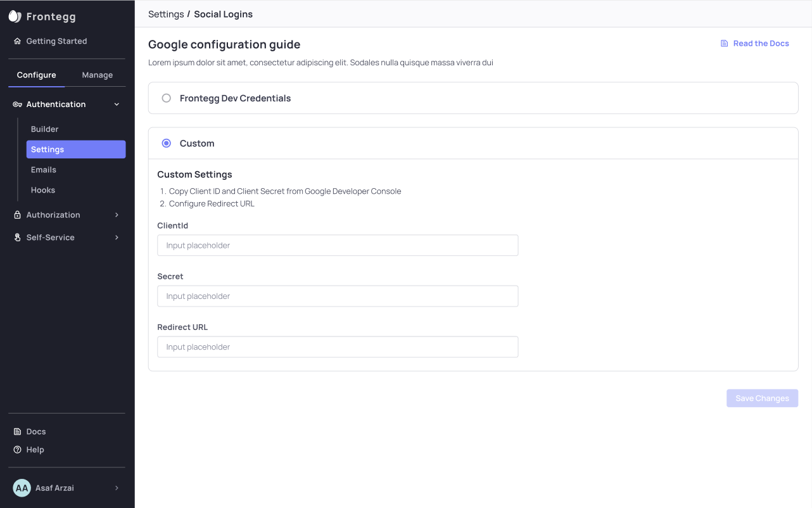This screenshot has height=508, width=812.
Task: Click the Google Developer Console instruction line
Action: 285,191
